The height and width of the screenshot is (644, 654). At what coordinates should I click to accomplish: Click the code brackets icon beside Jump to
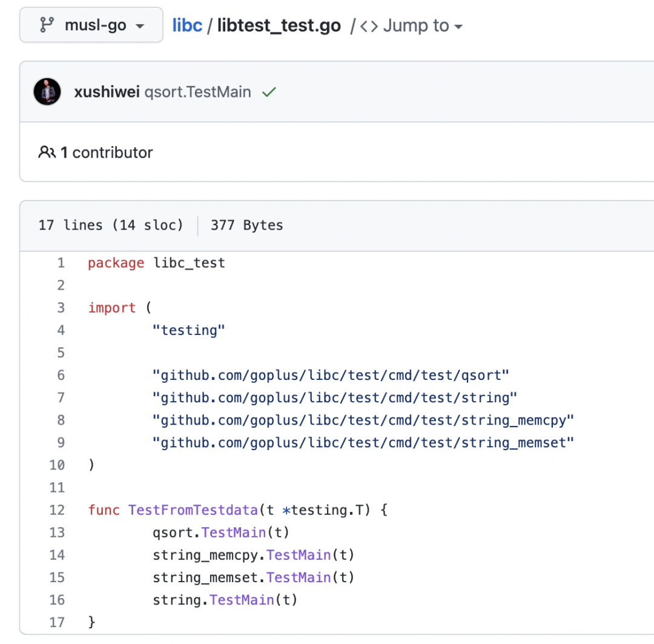click(x=369, y=26)
